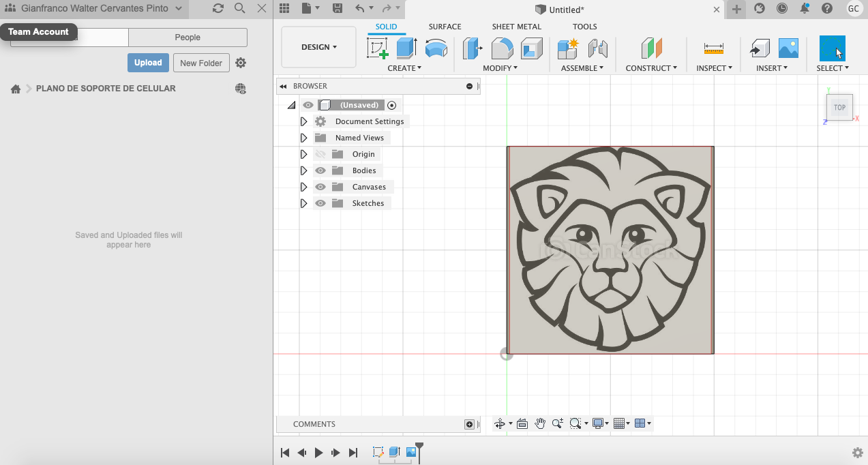This screenshot has width=868, height=465.
Task: Hide the Bodies folder
Action: point(320,170)
